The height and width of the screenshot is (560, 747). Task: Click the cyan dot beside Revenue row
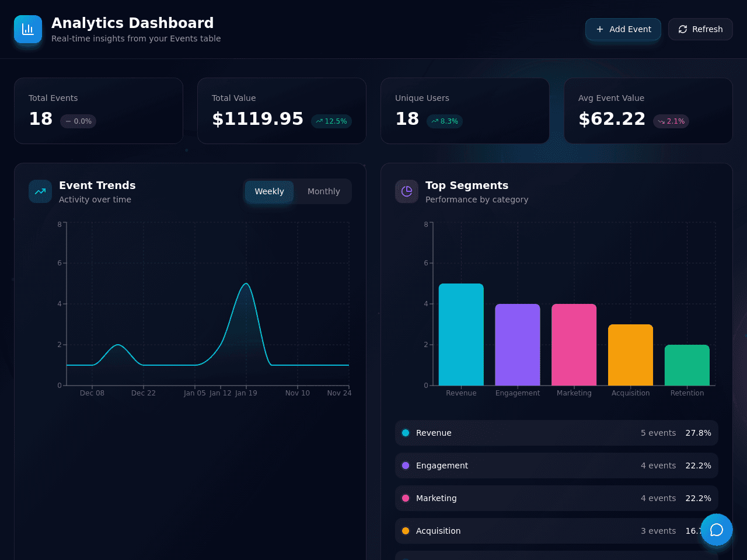pyautogui.click(x=406, y=433)
